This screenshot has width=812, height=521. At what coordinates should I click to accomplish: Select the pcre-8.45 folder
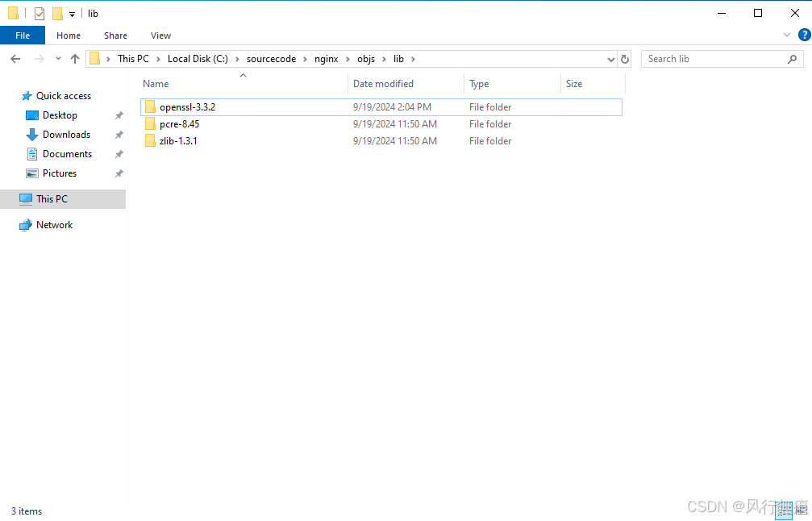381,123
